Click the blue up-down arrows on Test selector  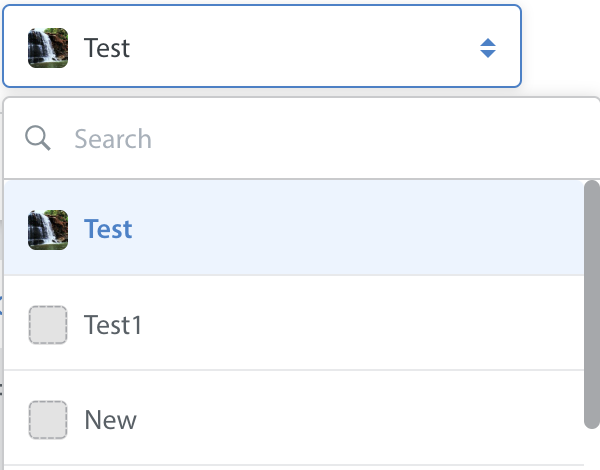(x=488, y=48)
